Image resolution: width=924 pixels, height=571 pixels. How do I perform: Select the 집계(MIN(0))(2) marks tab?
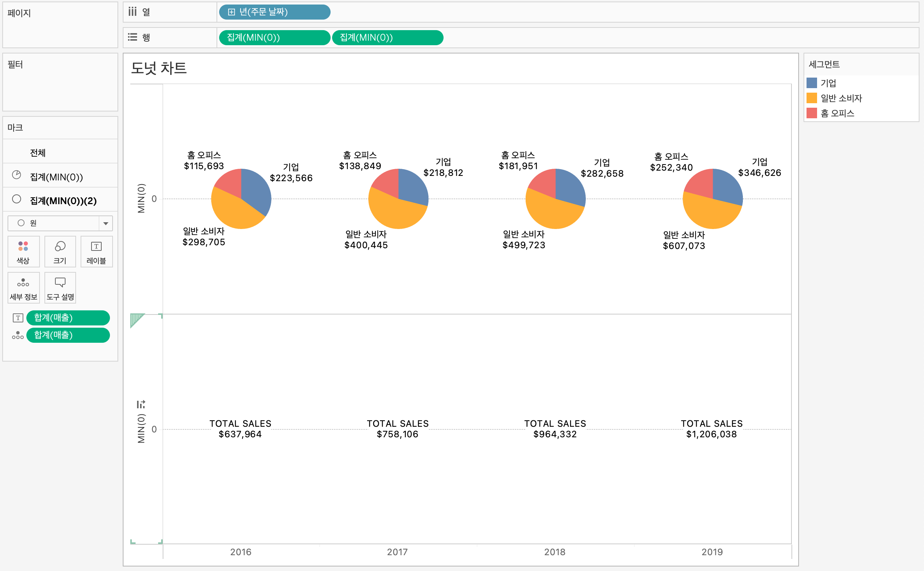coord(63,200)
